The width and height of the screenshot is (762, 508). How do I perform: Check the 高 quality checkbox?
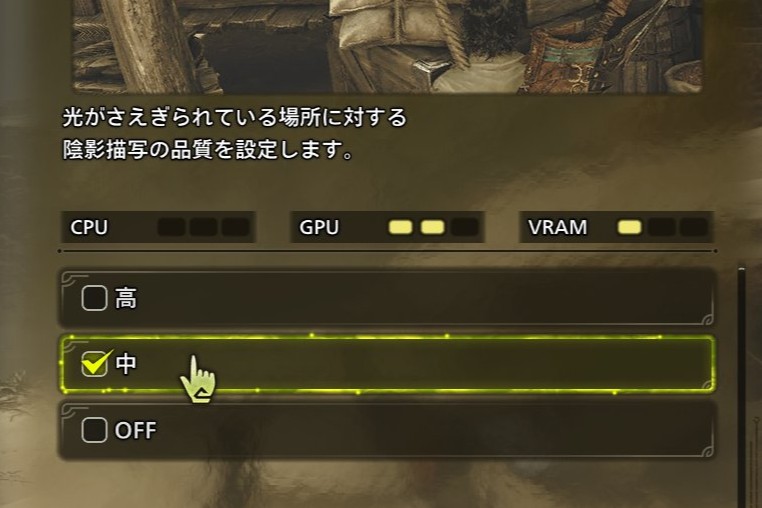coord(94,298)
